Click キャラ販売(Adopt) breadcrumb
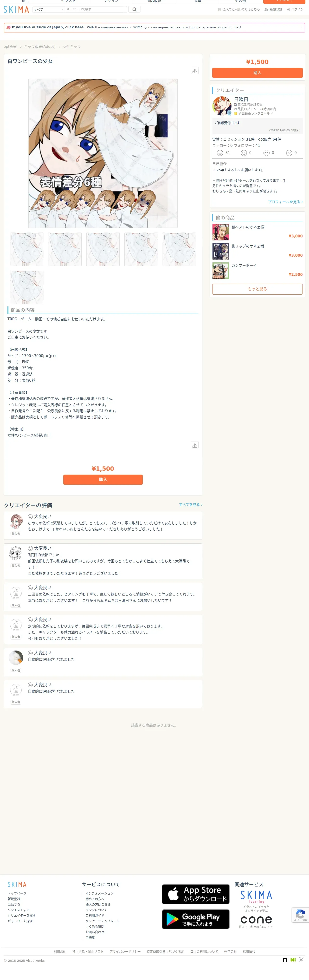Screen dimensions: 309x980 (40, 46)
